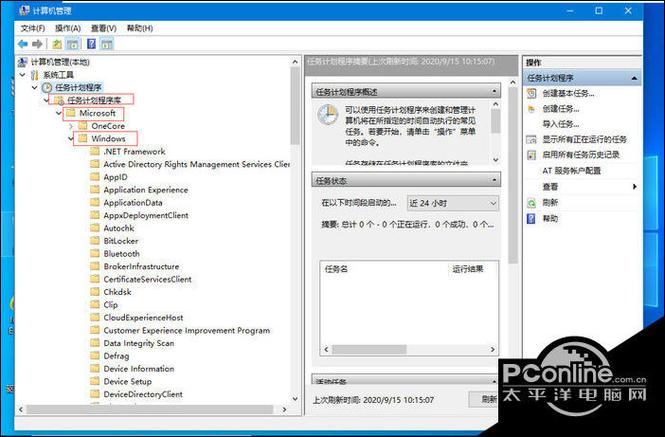The width and height of the screenshot is (665, 437).
Task: Click the 创建任务 icon in Actions pane
Action: 531,109
